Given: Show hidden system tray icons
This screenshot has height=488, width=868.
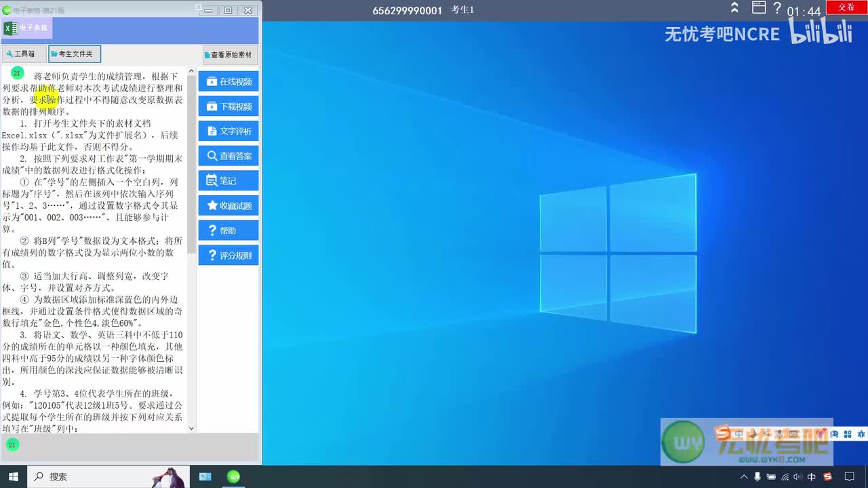Looking at the screenshot, I should click(x=744, y=477).
